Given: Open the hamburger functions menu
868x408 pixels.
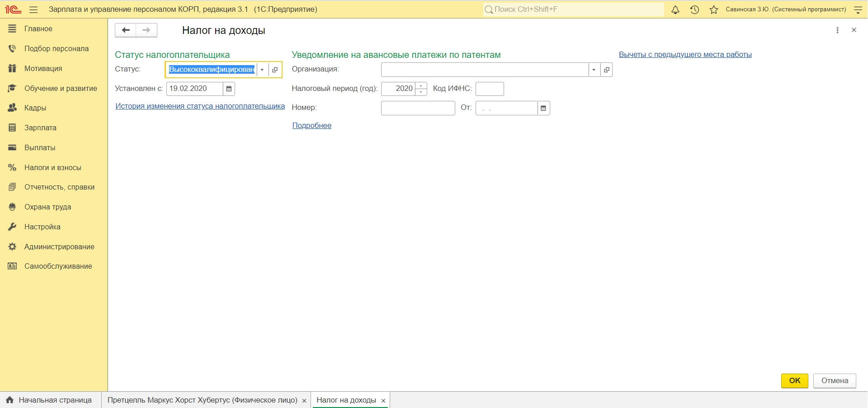Looking at the screenshot, I should (x=33, y=9).
